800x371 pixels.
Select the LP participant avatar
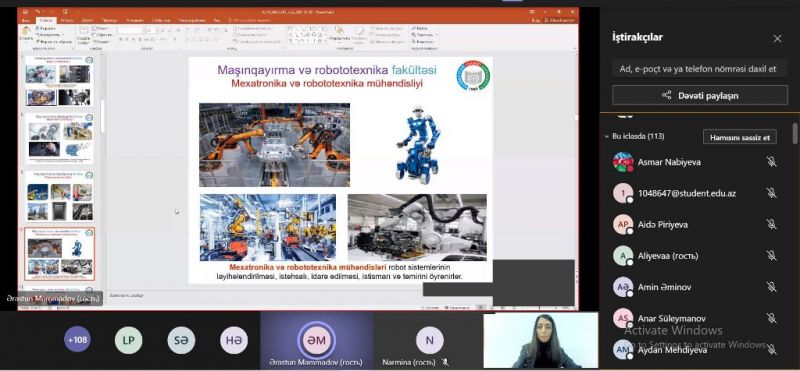tap(129, 340)
